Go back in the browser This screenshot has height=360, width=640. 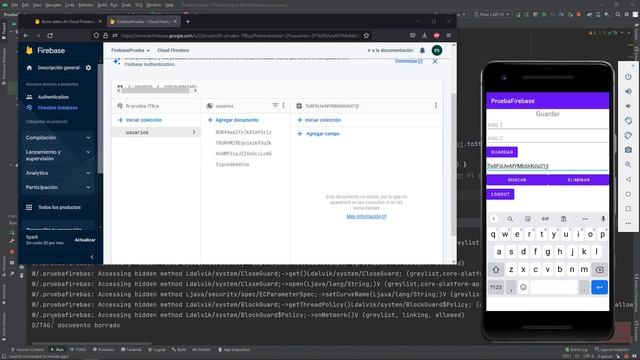pyautogui.click(x=26, y=36)
